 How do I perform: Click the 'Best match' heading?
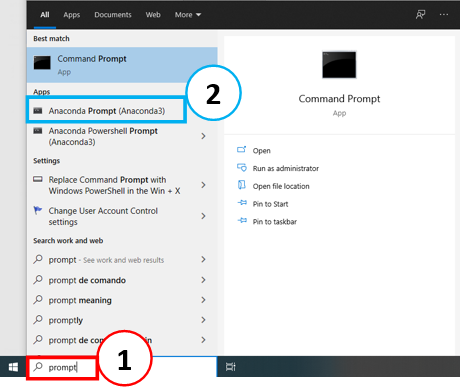[x=51, y=39]
